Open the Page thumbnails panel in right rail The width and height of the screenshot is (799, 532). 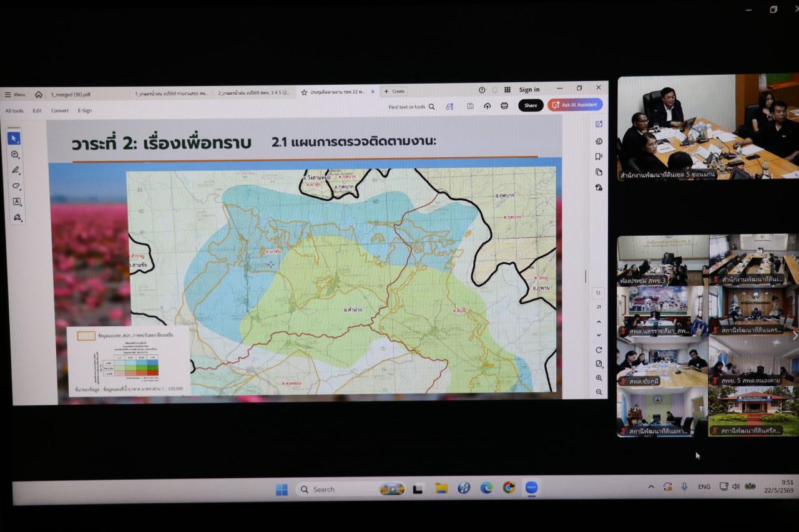(599, 172)
